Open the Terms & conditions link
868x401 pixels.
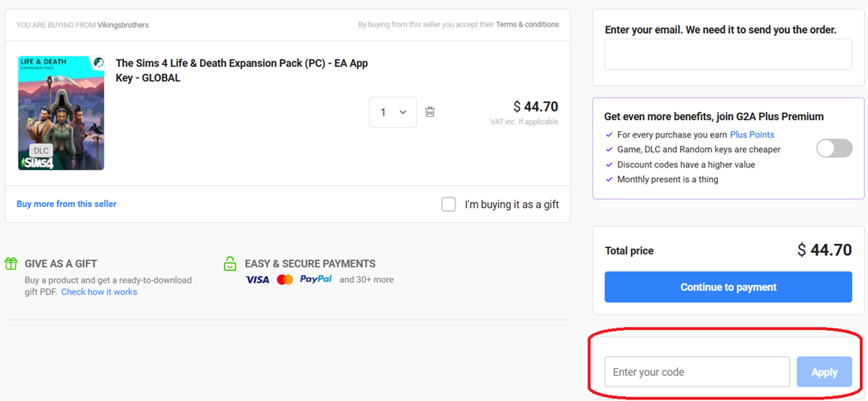coord(527,25)
